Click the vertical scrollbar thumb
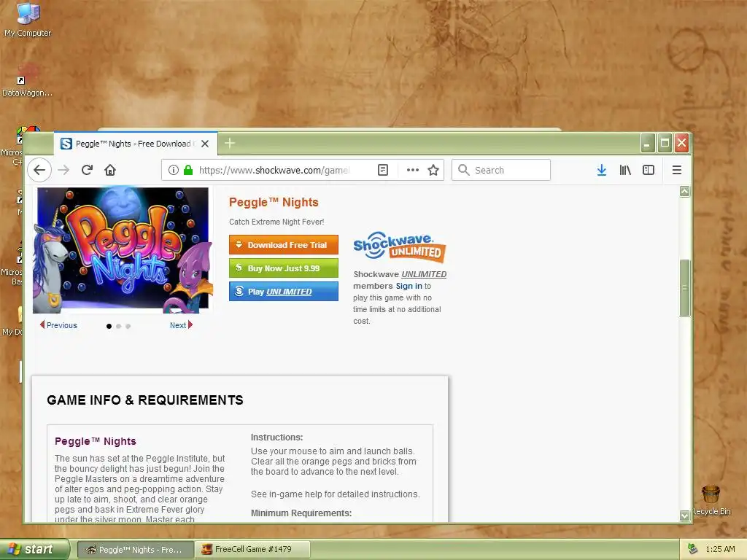The image size is (747, 560). (684, 287)
